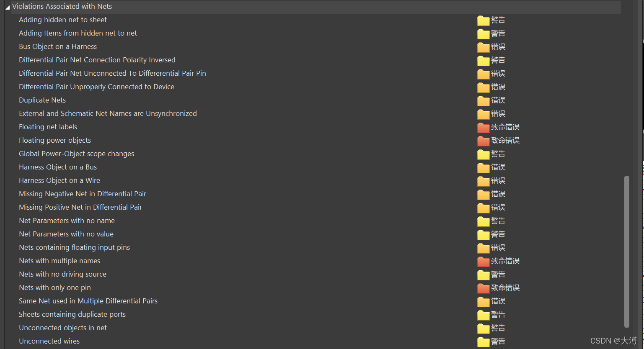Select the Bus Object on a Harness violation
The height and width of the screenshot is (349, 644).
(x=58, y=46)
